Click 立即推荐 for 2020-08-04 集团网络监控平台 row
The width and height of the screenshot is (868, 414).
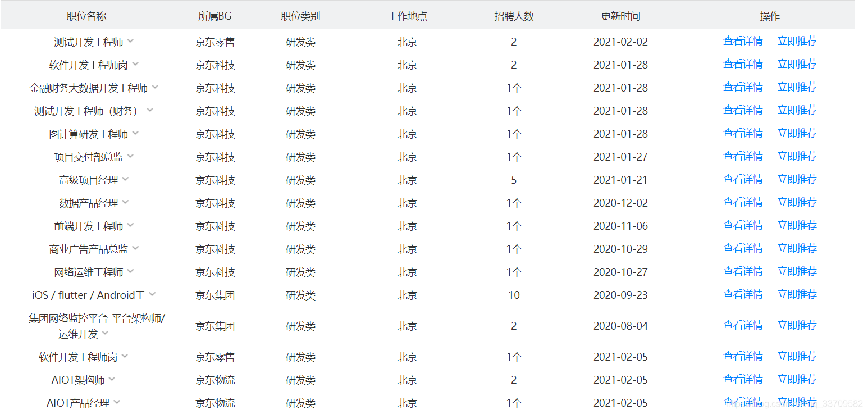tap(797, 325)
